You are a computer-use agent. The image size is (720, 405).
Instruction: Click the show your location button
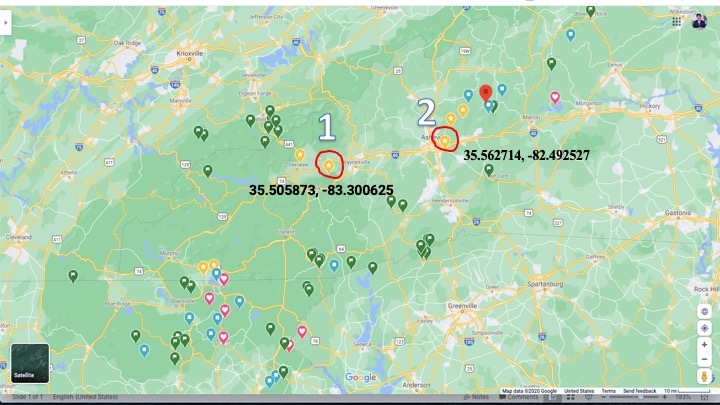[705, 328]
